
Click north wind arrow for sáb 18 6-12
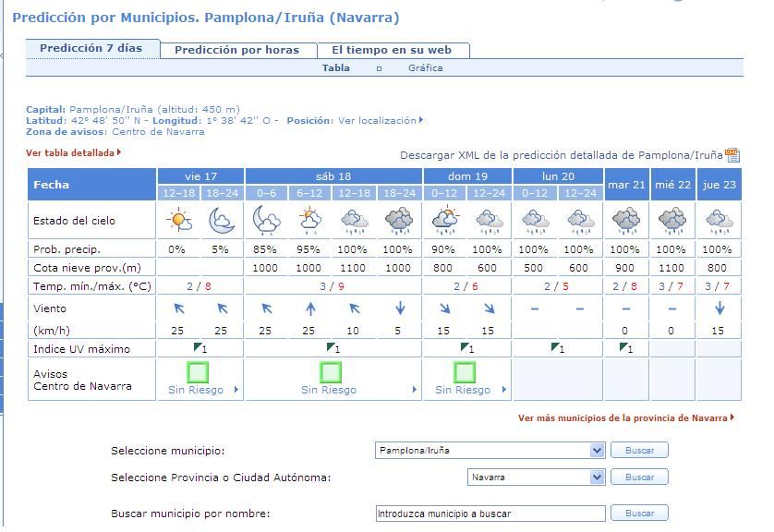pyautogui.click(x=310, y=308)
